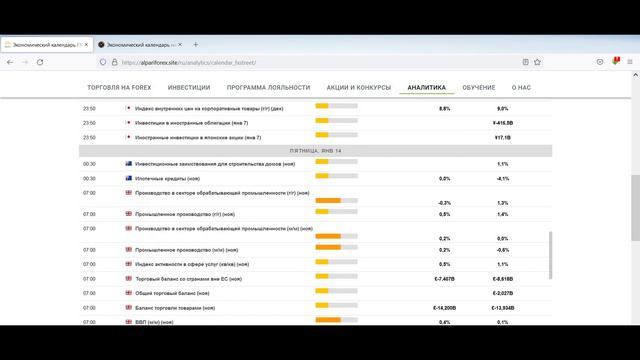Open event Инвестиции в иностранные облигации
This screenshot has width=640, height=360.
pos(191,123)
